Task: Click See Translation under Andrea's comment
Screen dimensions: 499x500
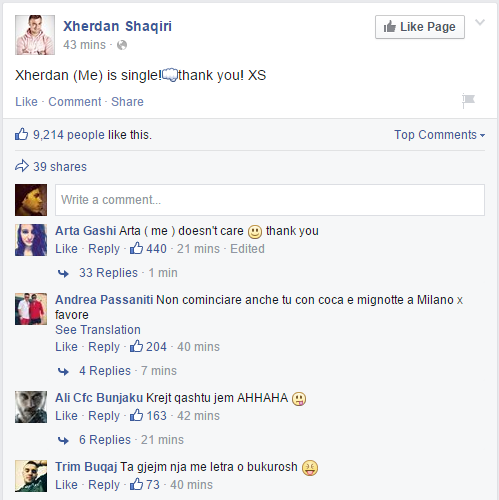Action: 98,330
